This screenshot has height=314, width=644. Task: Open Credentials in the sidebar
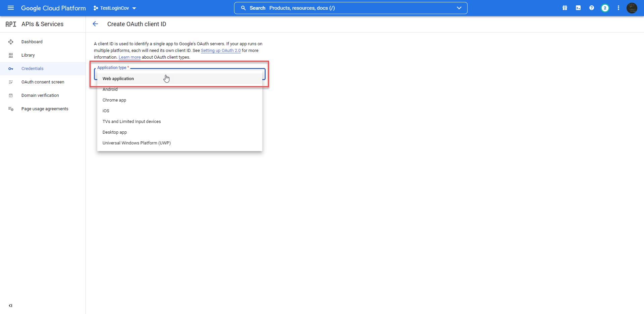[43, 69]
